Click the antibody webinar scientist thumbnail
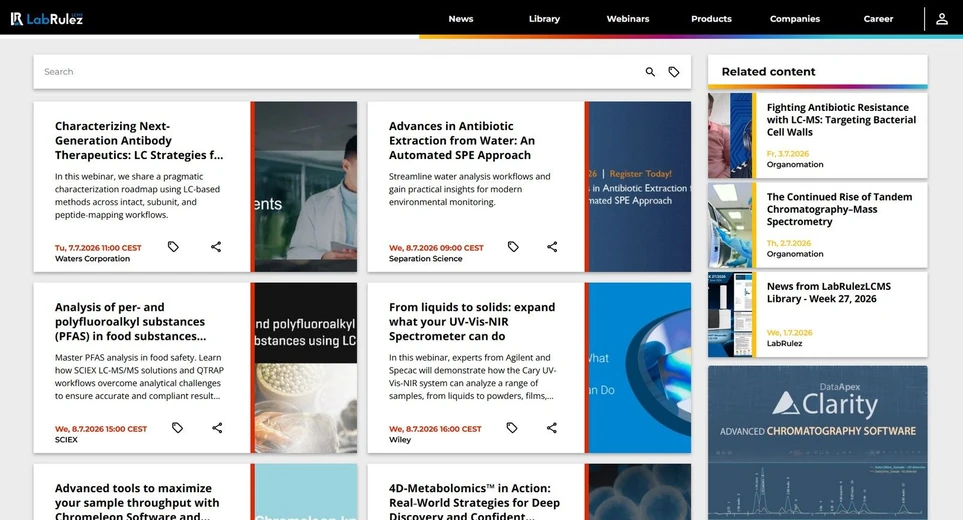 [x=306, y=187]
